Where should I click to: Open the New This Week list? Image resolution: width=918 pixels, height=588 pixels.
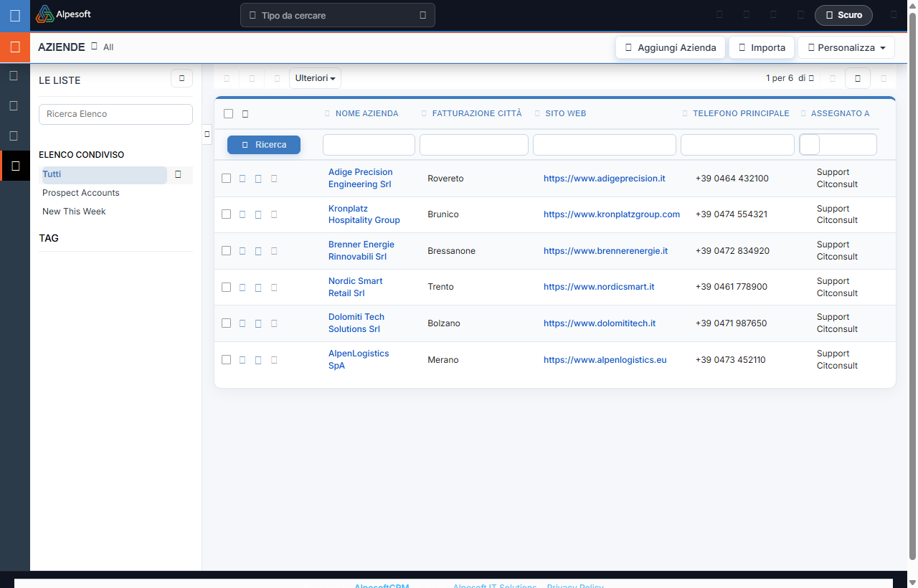coord(74,212)
